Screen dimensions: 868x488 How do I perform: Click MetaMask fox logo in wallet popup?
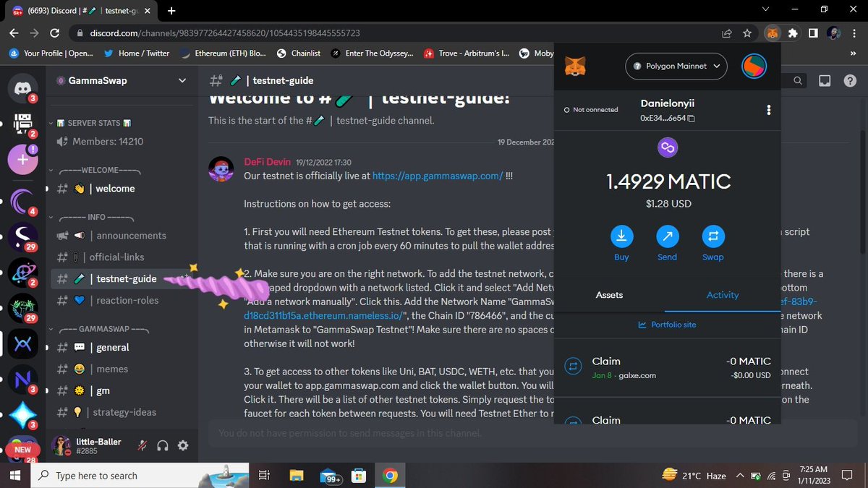coord(575,67)
